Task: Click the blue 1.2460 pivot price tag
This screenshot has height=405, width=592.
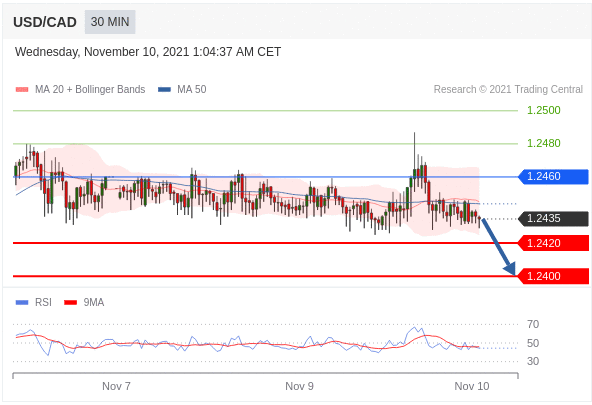Action: [x=553, y=176]
